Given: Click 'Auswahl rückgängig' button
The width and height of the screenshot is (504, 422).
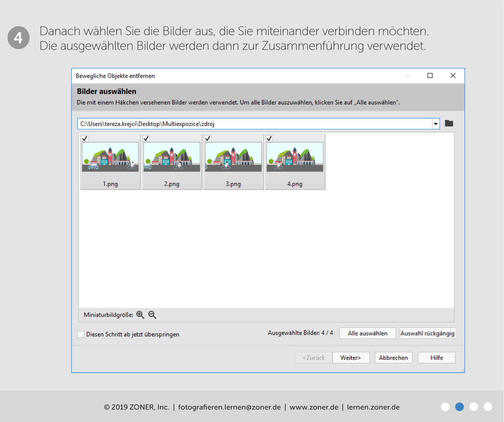Looking at the screenshot, I should point(427,333).
